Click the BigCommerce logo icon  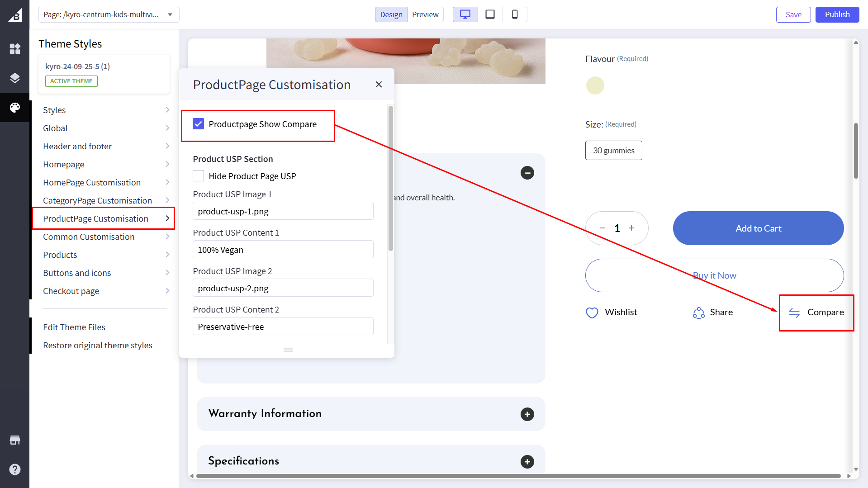click(x=15, y=15)
